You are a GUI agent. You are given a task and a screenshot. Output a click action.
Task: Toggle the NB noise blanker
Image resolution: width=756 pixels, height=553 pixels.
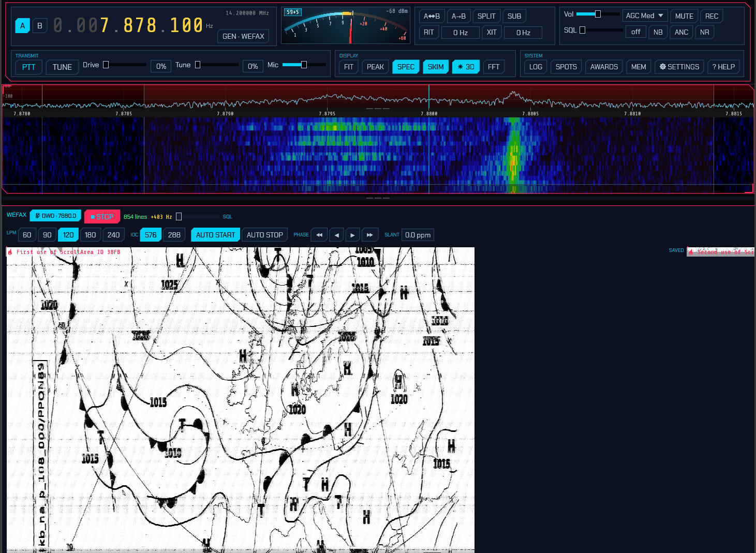[x=658, y=32]
